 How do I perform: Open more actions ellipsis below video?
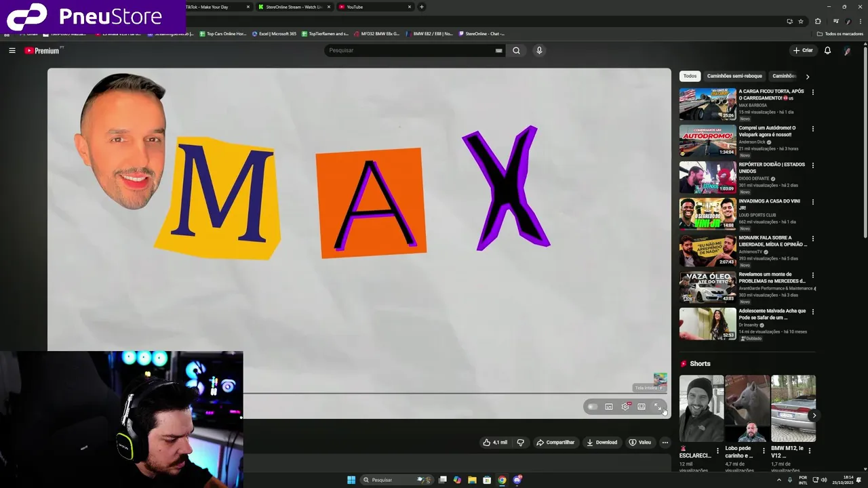tap(665, 443)
